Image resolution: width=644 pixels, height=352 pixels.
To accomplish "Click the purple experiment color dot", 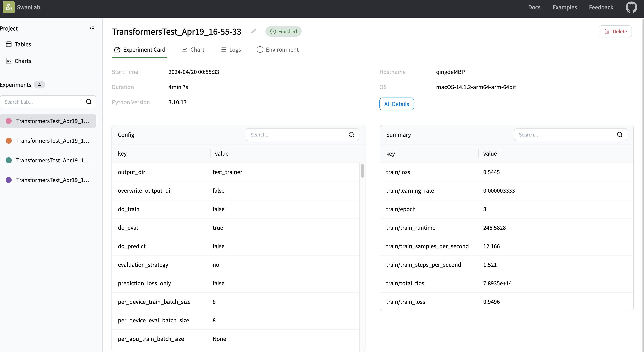I will 9,180.
